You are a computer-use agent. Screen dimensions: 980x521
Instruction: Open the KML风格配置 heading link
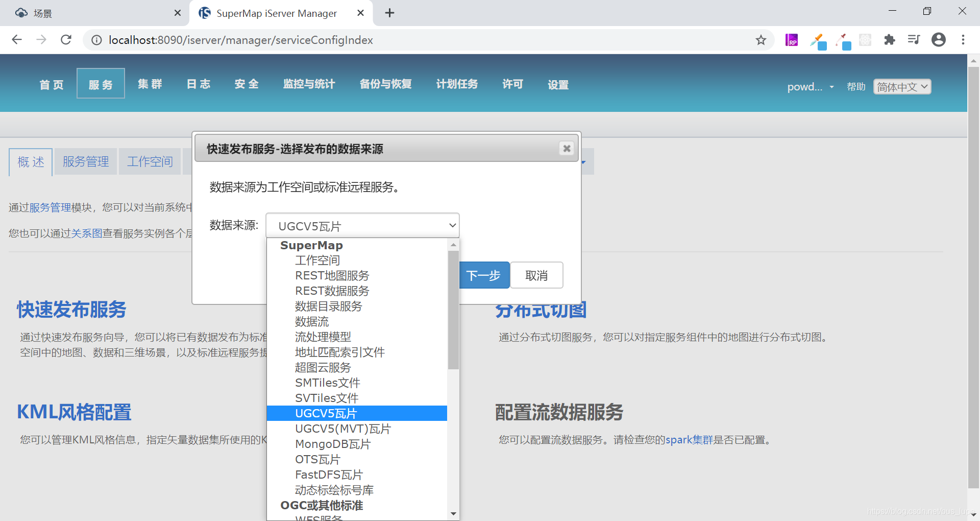click(x=75, y=412)
